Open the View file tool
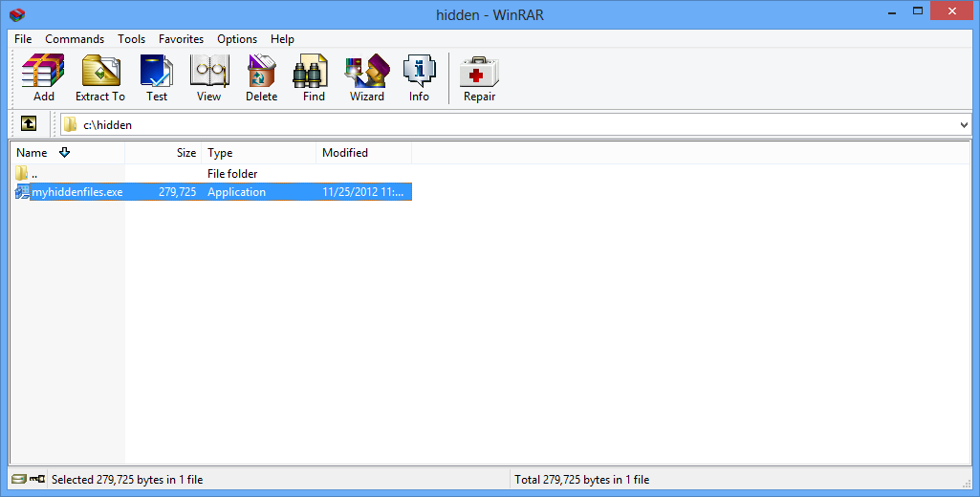The width and height of the screenshot is (980, 497). tap(208, 78)
